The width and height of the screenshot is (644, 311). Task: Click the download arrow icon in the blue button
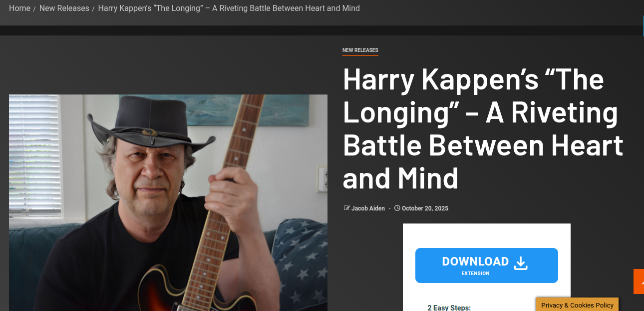[x=521, y=263]
